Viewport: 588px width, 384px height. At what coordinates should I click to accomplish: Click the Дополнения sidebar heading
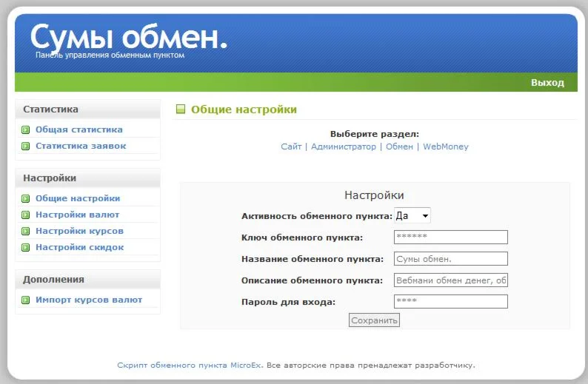pyautogui.click(x=53, y=280)
